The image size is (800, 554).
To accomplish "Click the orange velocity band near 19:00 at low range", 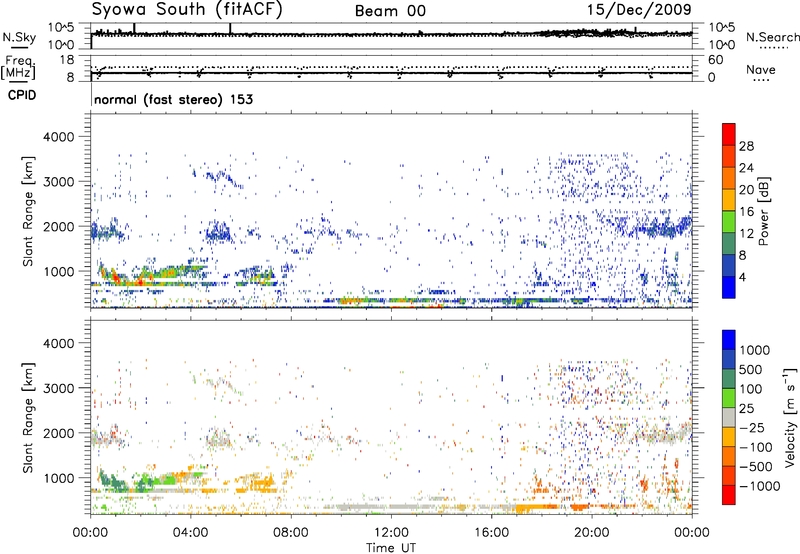I will click(x=579, y=507).
